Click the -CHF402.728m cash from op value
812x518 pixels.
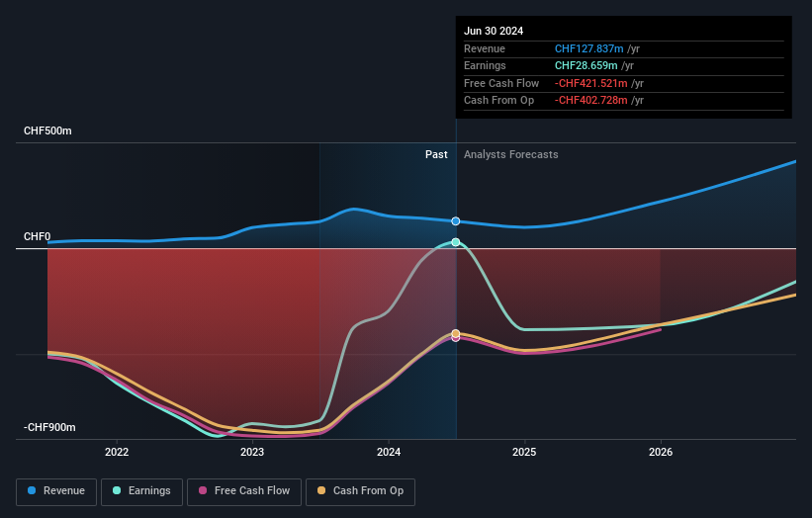[x=590, y=101]
